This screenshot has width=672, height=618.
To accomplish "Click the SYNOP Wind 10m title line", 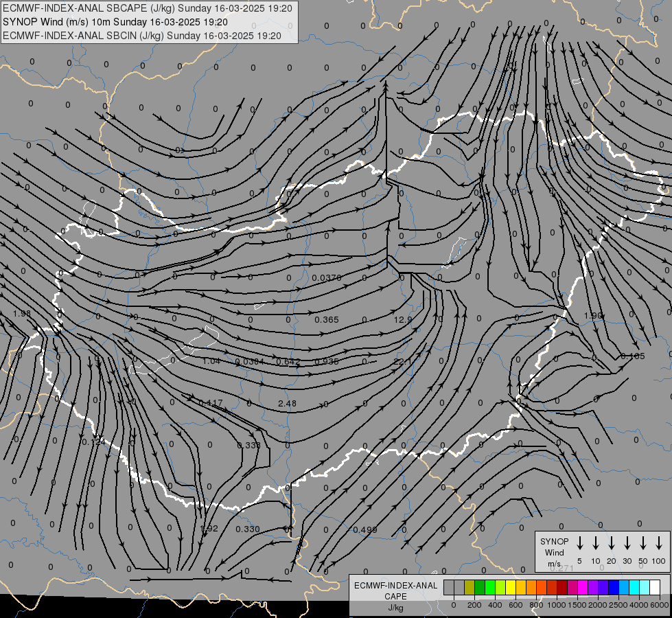I will pyautogui.click(x=115, y=22).
